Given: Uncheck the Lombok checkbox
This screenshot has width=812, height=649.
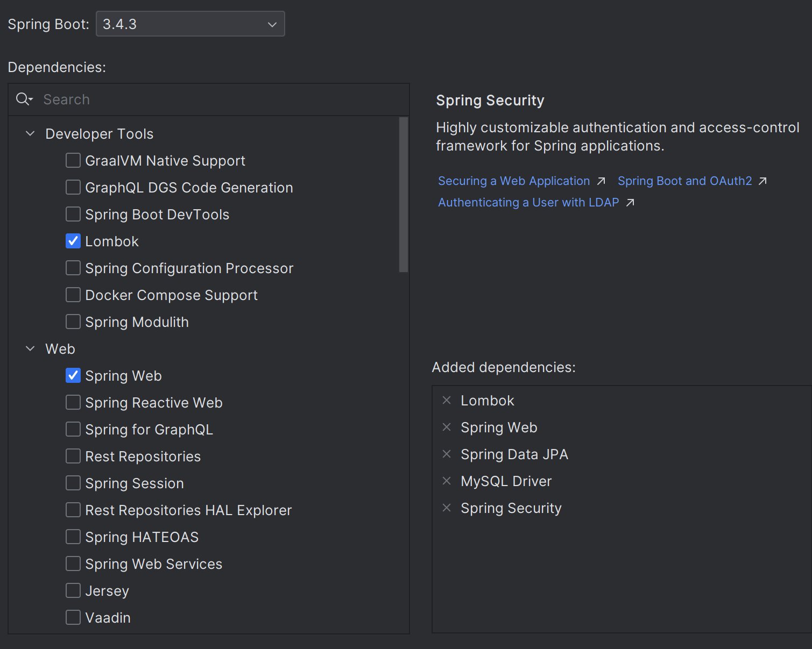Looking at the screenshot, I should point(73,241).
